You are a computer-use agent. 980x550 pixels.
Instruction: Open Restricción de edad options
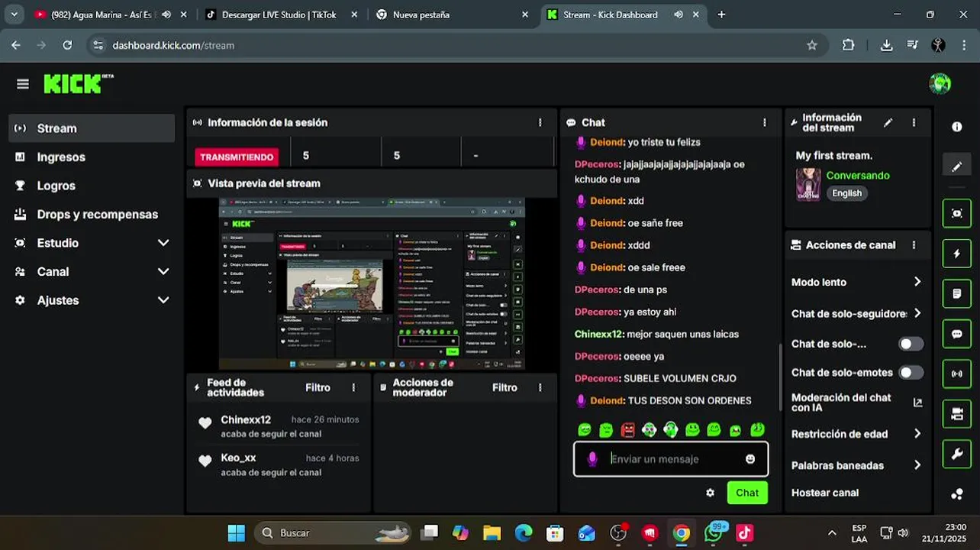point(856,434)
